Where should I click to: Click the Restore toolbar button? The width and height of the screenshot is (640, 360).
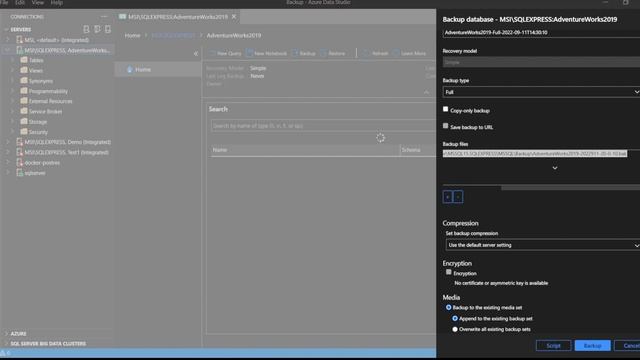coord(333,53)
